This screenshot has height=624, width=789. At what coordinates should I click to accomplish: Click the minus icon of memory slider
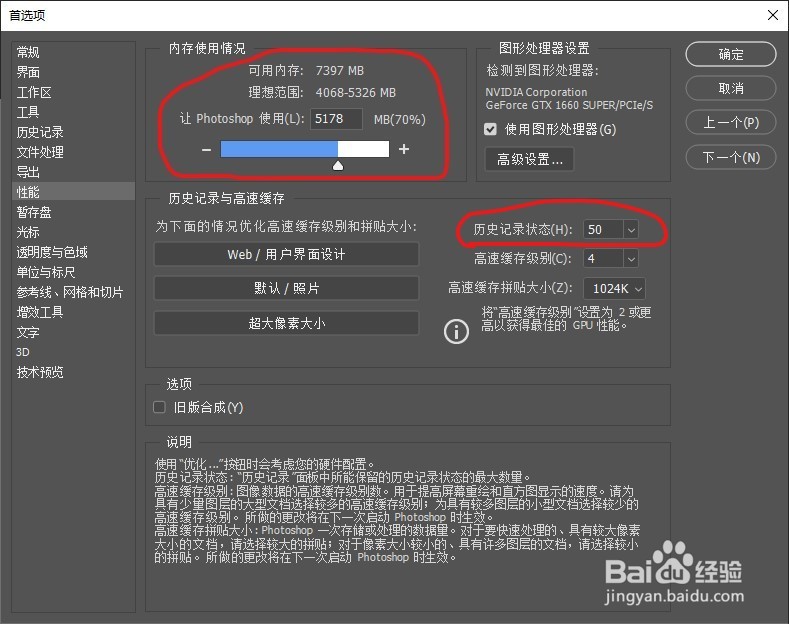pos(206,149)
